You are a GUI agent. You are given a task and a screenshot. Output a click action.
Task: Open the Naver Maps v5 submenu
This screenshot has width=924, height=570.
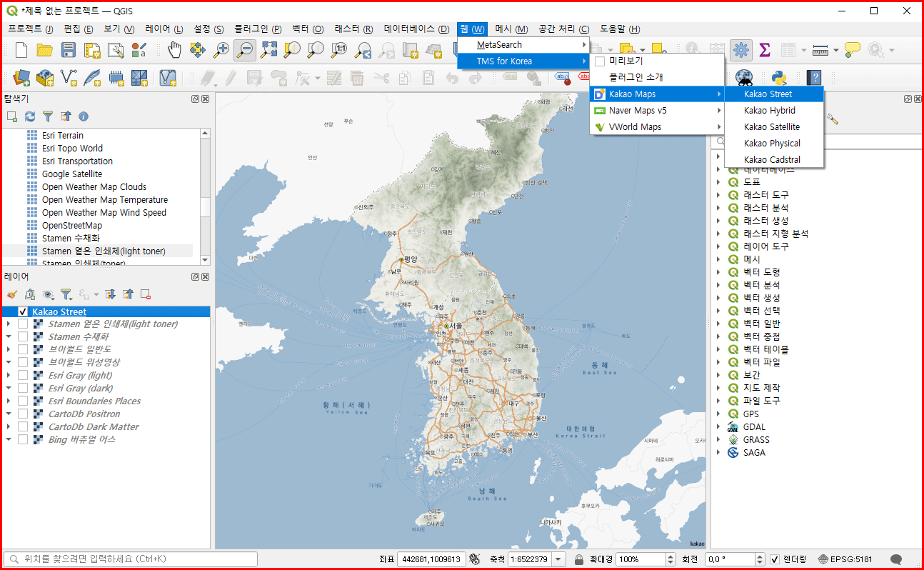click(x=657, y=111)
